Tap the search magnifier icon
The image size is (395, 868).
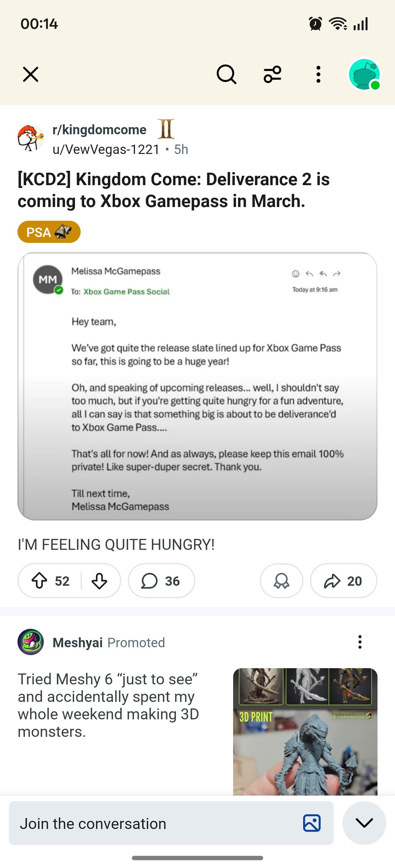tap(226, 74)
